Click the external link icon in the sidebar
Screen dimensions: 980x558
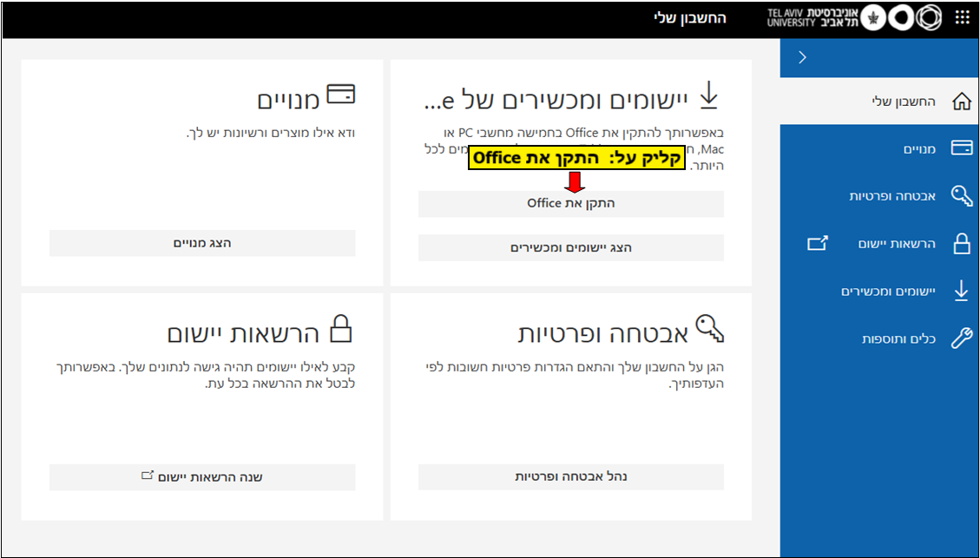click(818, 243)
